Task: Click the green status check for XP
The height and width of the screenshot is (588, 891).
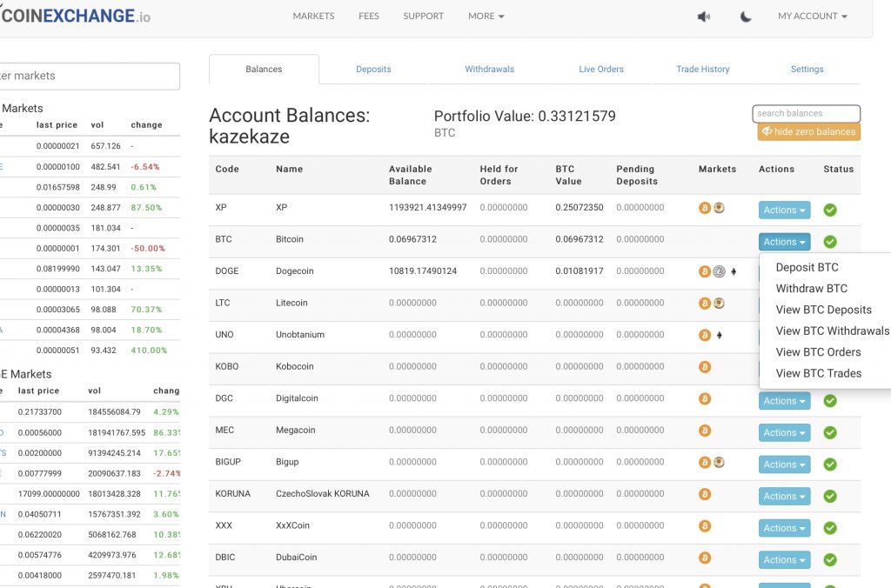Action: (x=830, y=210)
